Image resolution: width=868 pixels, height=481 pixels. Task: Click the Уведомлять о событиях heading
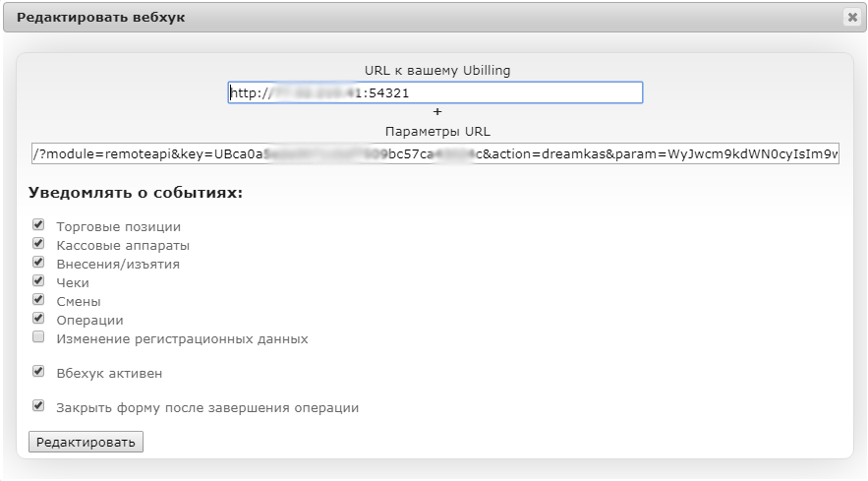click(136, 193)
